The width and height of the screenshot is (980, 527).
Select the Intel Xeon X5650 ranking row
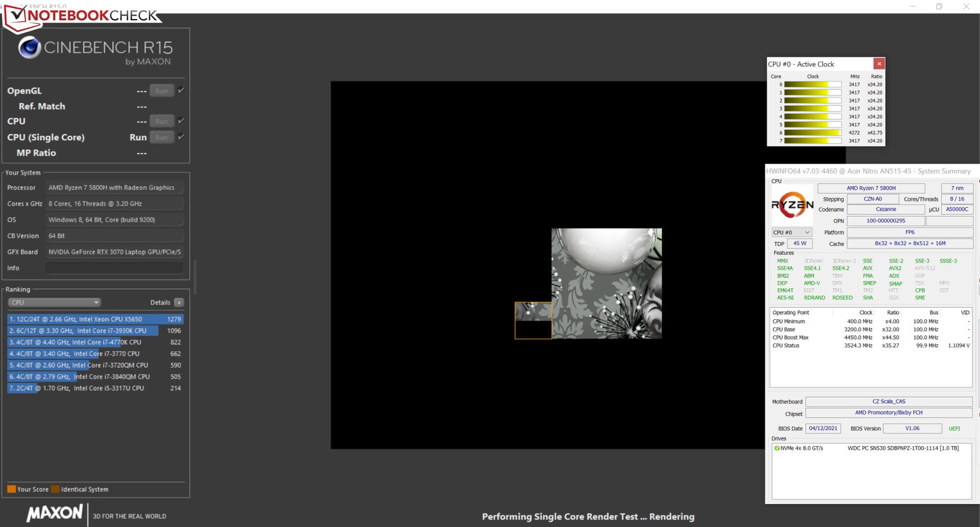(x=95, y=319)
